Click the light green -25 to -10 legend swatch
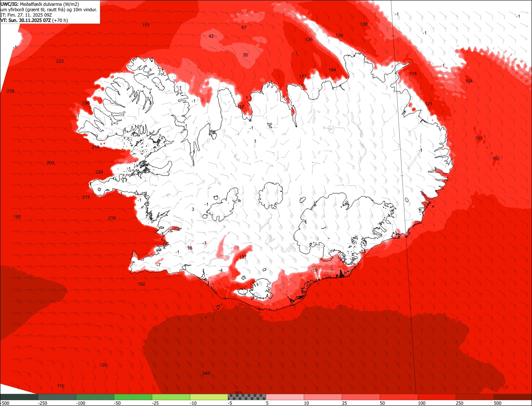The height and width of the screenshot is (406, 532). [x=171, y=397]
